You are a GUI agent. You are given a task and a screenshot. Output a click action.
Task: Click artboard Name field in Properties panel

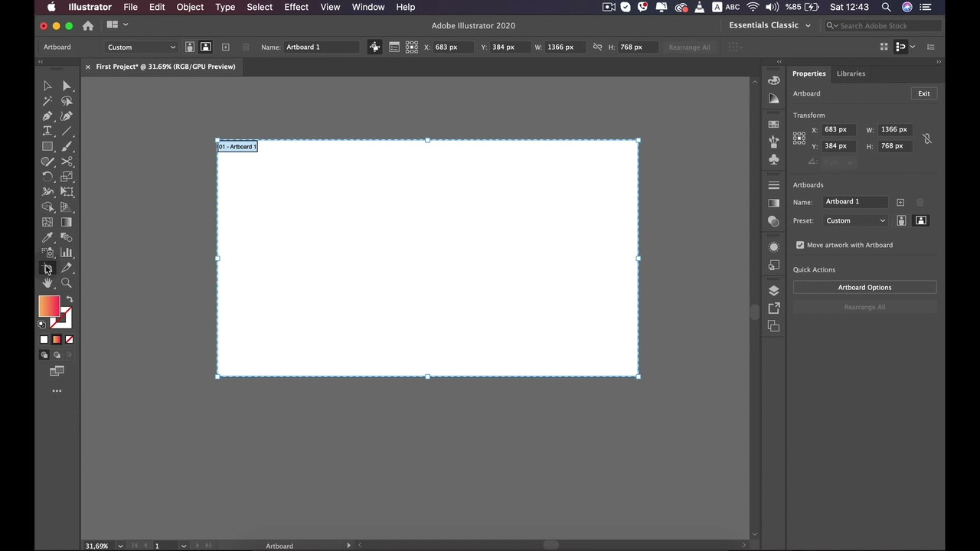[x=855, y=202]
